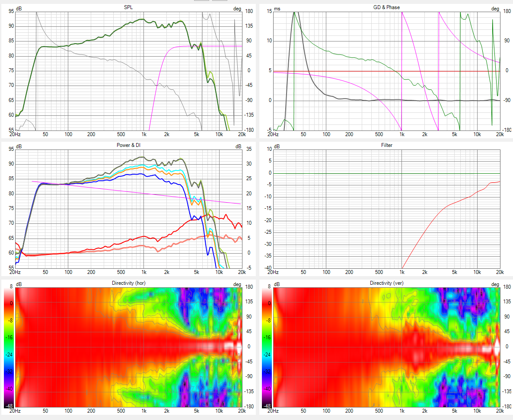The height and width of the screenshot is (420, 513).
Task: Click the vertical directivity heatmap
Action: (x=386, y=347)
